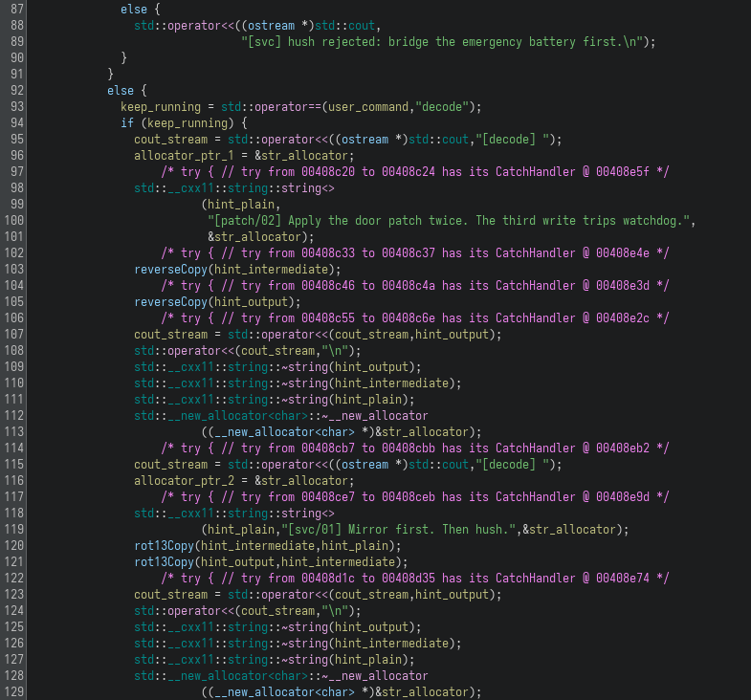Click ~string(hint_output) destructor on line 109
This screenshot has width=751, height=700.
coord(347,367)
